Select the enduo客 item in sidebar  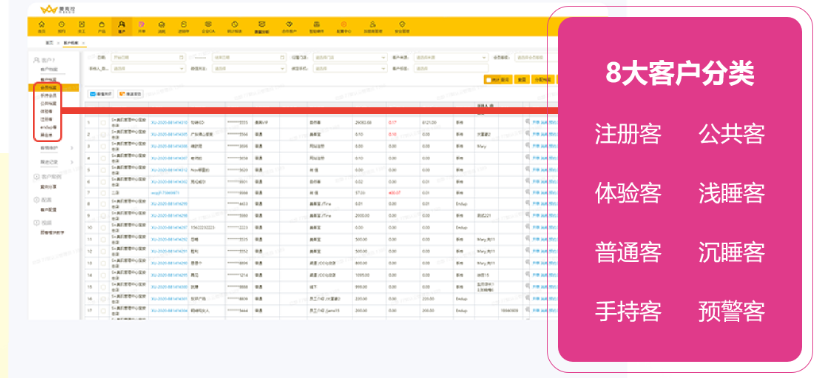pyautogui.click(x=49, y=127)
